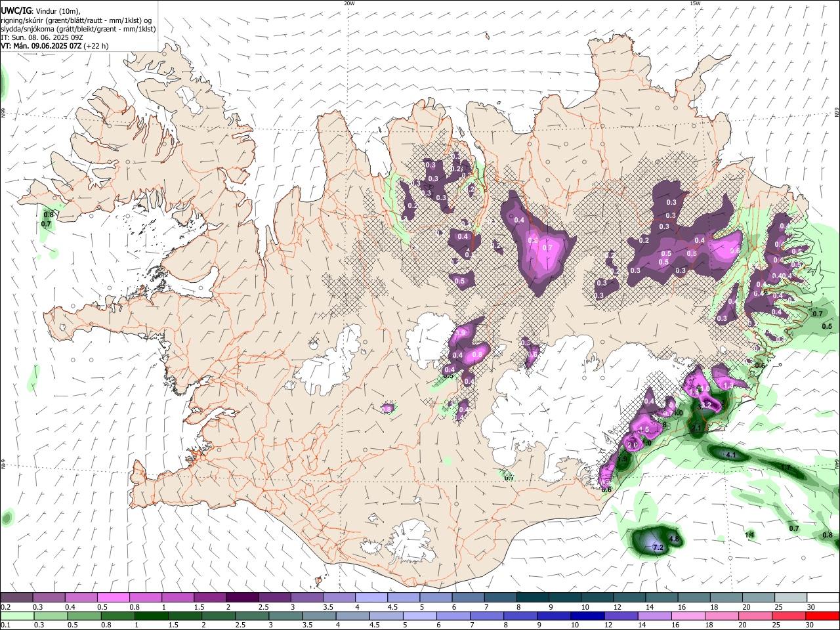
Task: Pick the navy blue 10–12 swatch in the bottom legend row
Action: [588, 616]
